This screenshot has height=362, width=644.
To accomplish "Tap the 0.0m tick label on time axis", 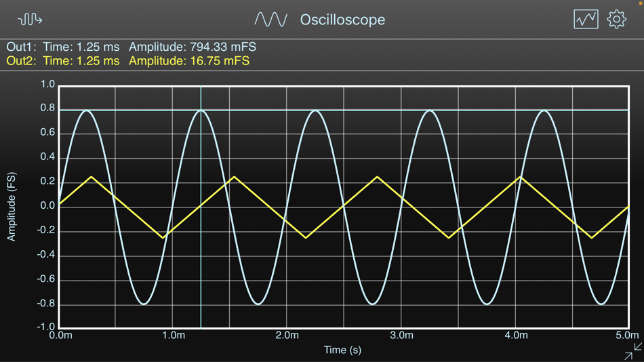I will click(61, 336).
